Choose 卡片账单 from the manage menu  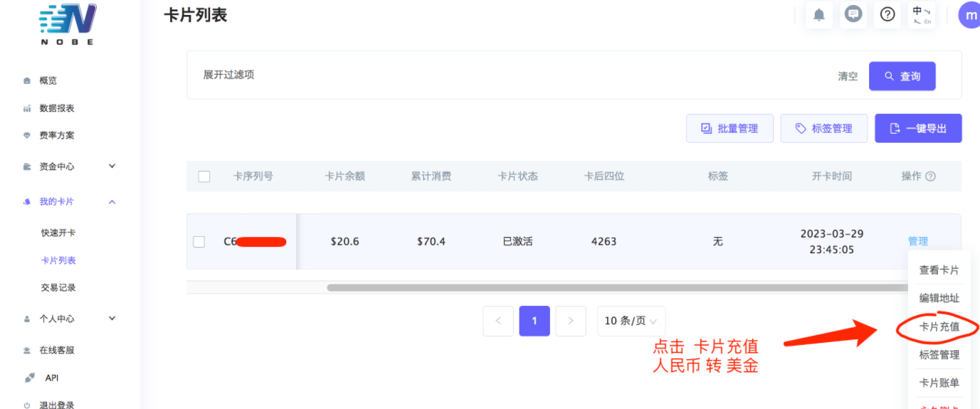(x=939, y=383)
